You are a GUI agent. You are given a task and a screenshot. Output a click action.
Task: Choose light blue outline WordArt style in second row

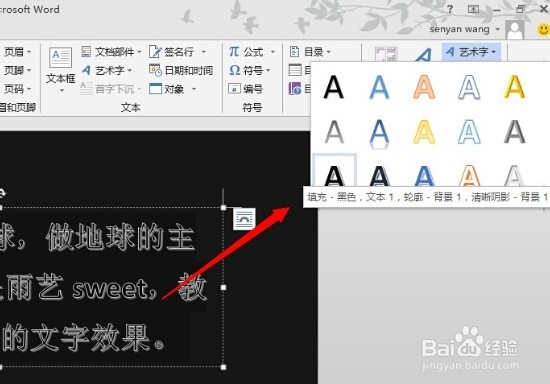pyautogui.click(x=469, y=132)
